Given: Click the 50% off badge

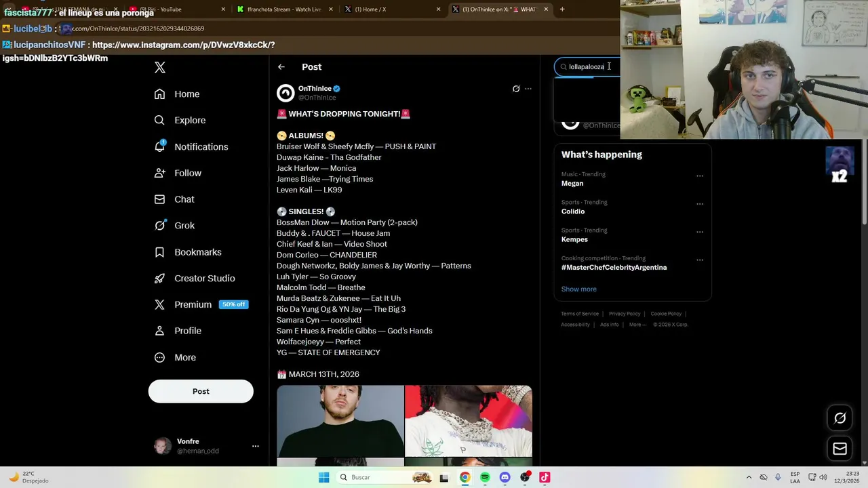Looking at the screenshot, I should (233, 305).
